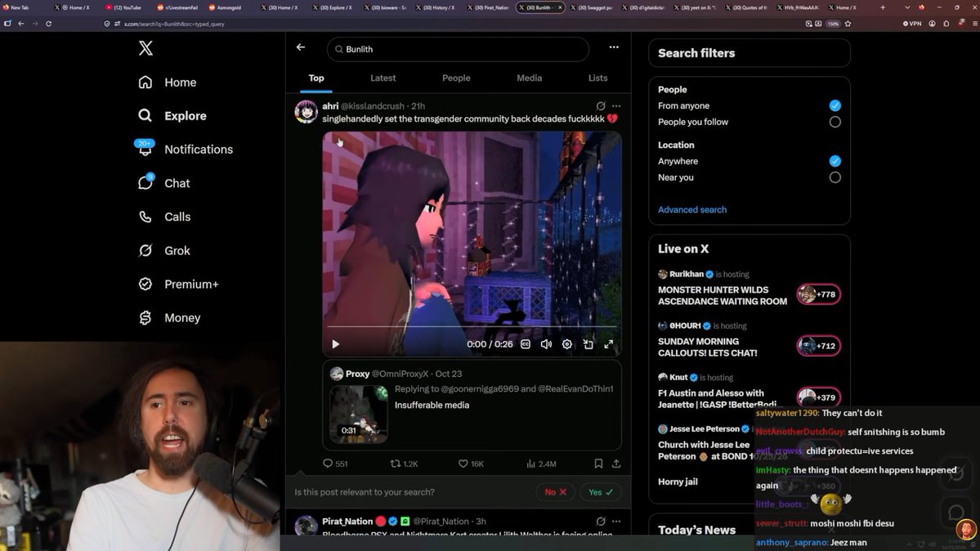Open the MONSTER HUNTER WILDS live stream
The width and height of the screenshot is (980, 551).
click(722, 296)
